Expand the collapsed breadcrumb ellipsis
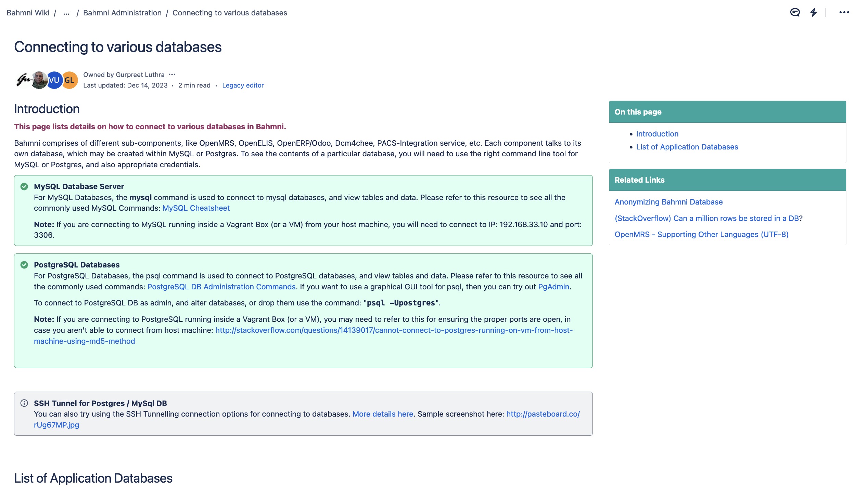 pos(66,13)
